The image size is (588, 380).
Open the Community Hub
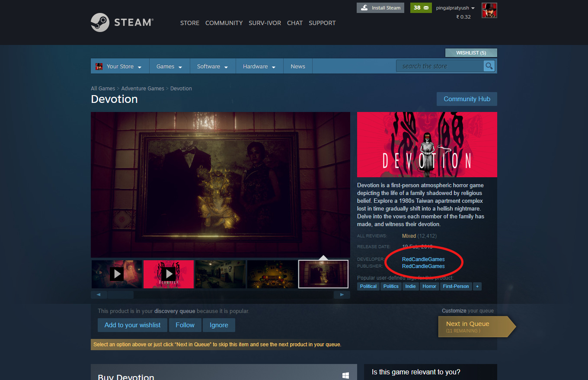coord(467,99)
